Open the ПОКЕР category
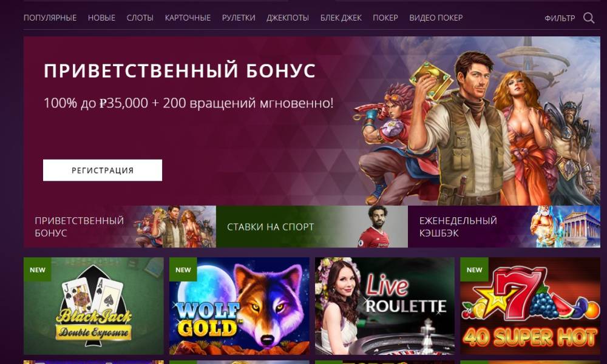Viewport: 607px width, 364px height. pos(385,18)
